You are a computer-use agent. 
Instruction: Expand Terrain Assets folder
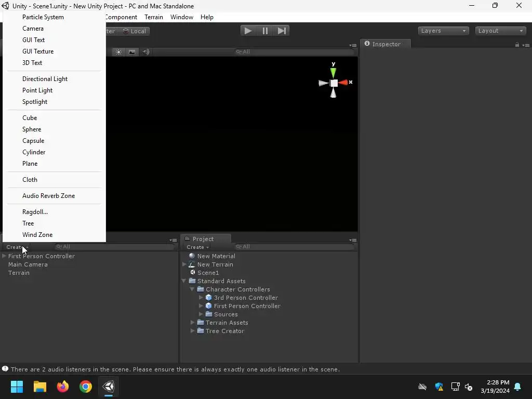pos(192,323)
